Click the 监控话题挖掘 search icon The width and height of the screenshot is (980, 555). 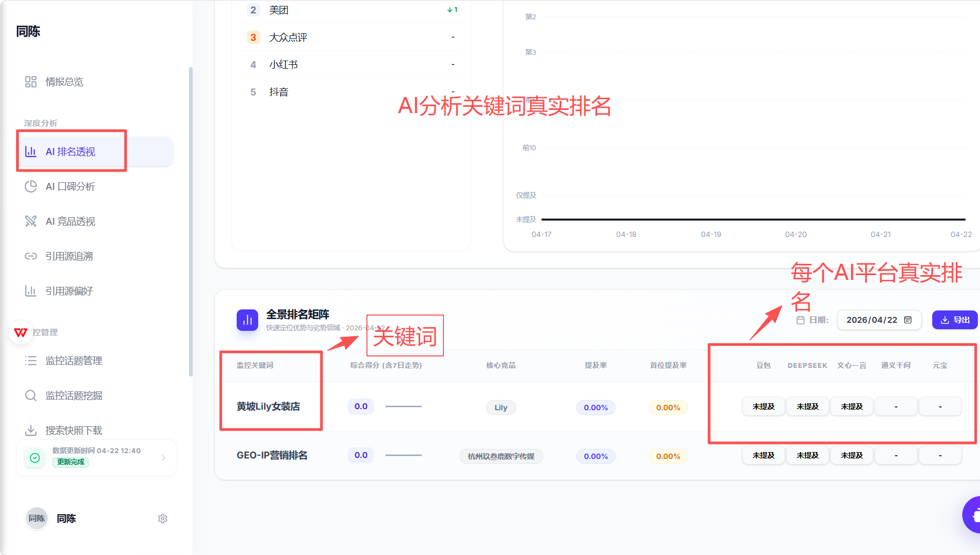tap(31, 396)
